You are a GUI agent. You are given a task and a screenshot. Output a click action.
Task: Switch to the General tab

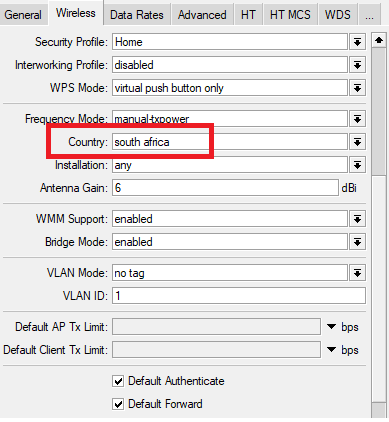point(23,14)
